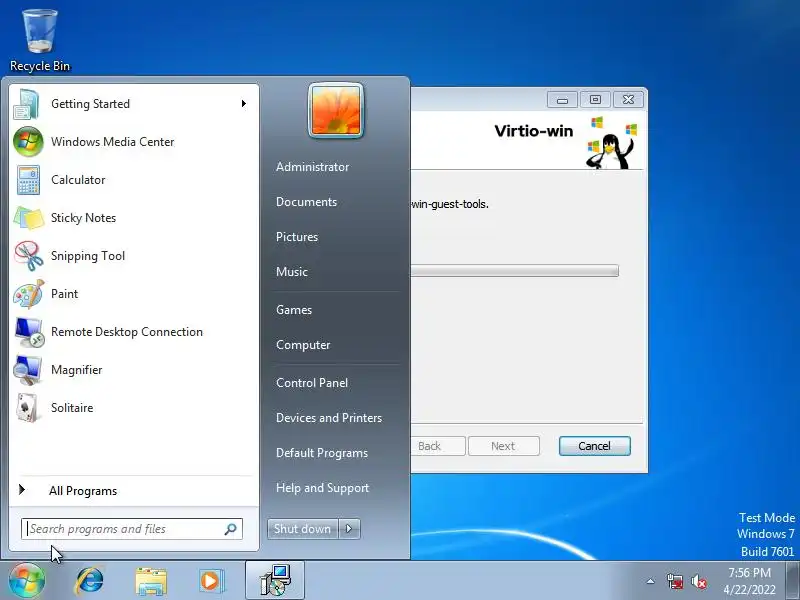Click the user account flower picture
This screenshot has height=600, width=800.
(336, 110)
